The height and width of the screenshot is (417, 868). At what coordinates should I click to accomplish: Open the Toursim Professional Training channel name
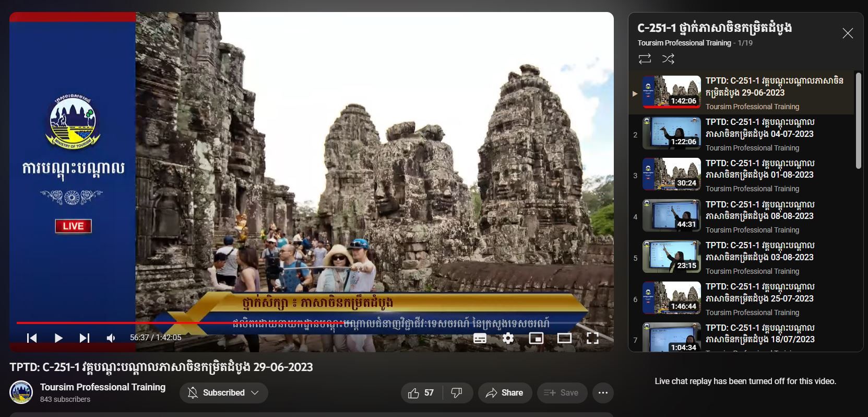[x=103, y=387]
